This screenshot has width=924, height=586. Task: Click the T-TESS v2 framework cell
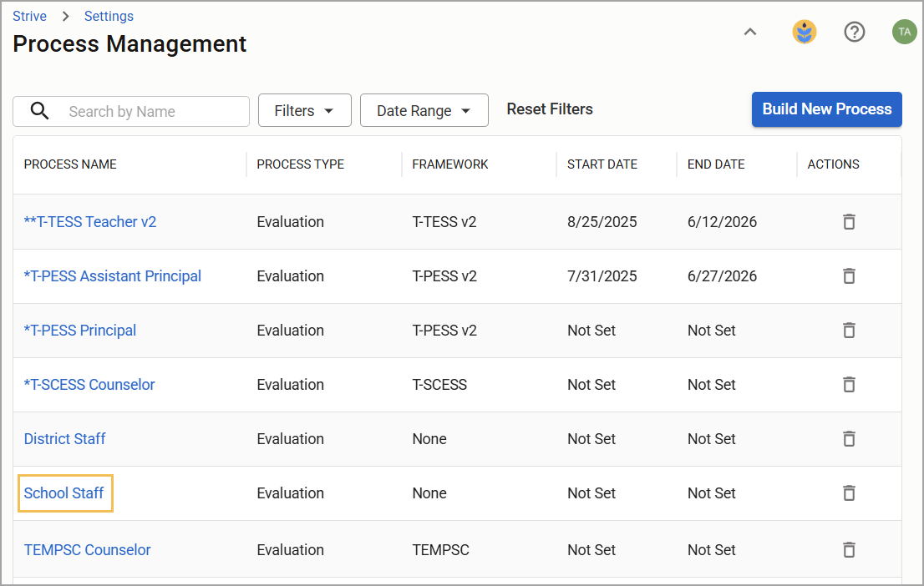pyautogui.click(x=444, y=222)
